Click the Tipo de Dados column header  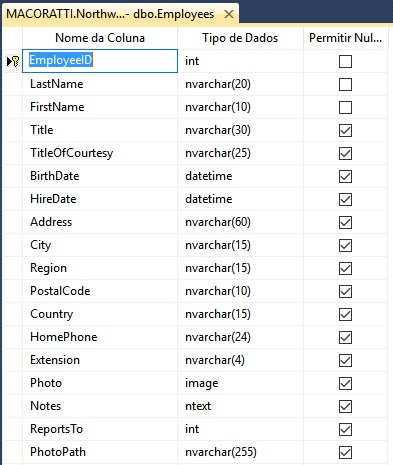click(x=240, y=38)
